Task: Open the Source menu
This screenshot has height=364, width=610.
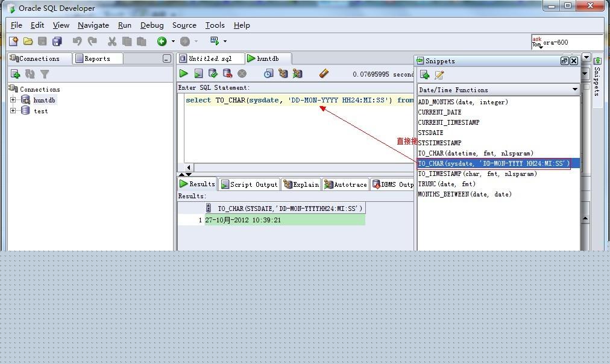Action: click(x=184, y=25)
